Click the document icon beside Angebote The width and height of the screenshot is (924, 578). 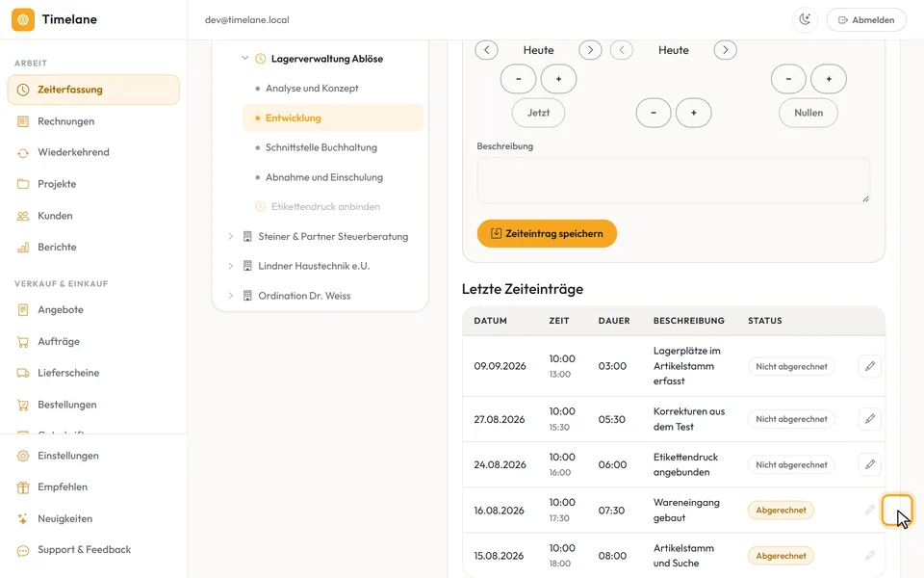23,309
